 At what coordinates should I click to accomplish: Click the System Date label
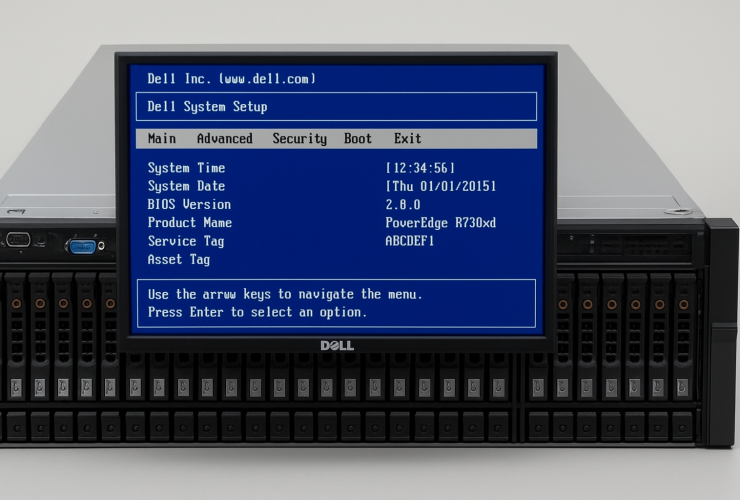point(186,186)
